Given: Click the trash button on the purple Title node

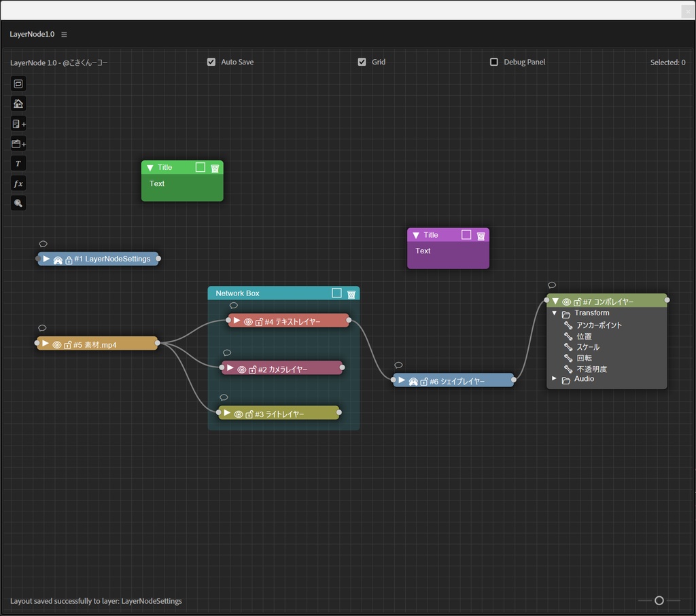Looking at the screenshot, I should pos(481,234).
